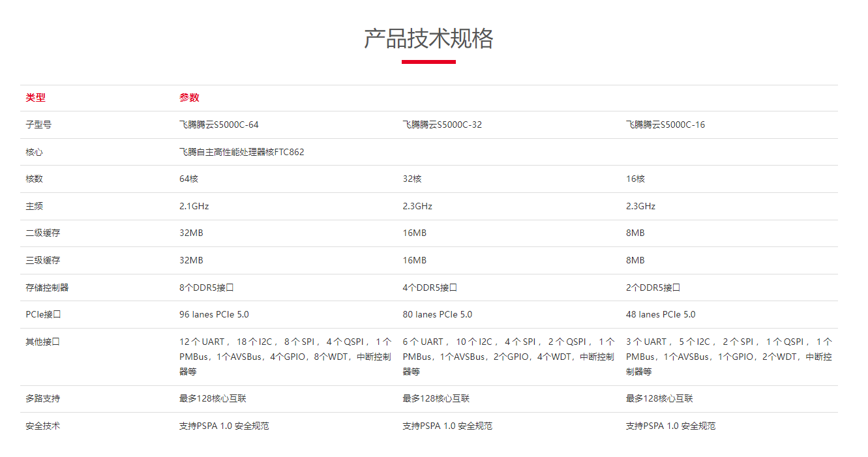The height and width of the screenshot is (457, 868).
Task: Select 32MB in the 三级缓存 row
Action: 191,260
